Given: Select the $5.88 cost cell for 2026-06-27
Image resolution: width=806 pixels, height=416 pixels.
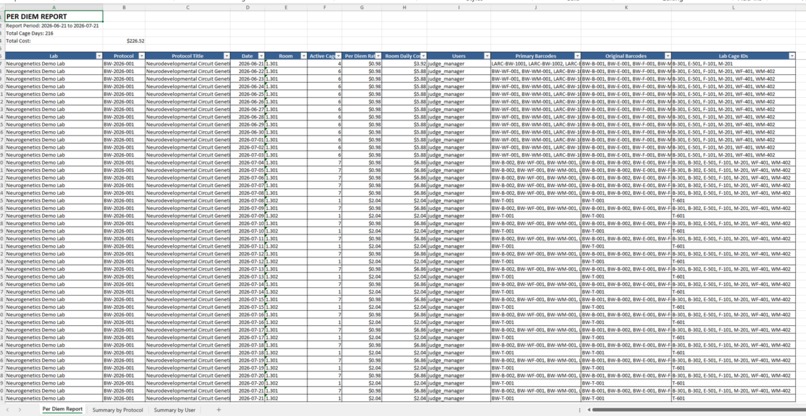Looking at the screenshot, I should coord(405,109).
